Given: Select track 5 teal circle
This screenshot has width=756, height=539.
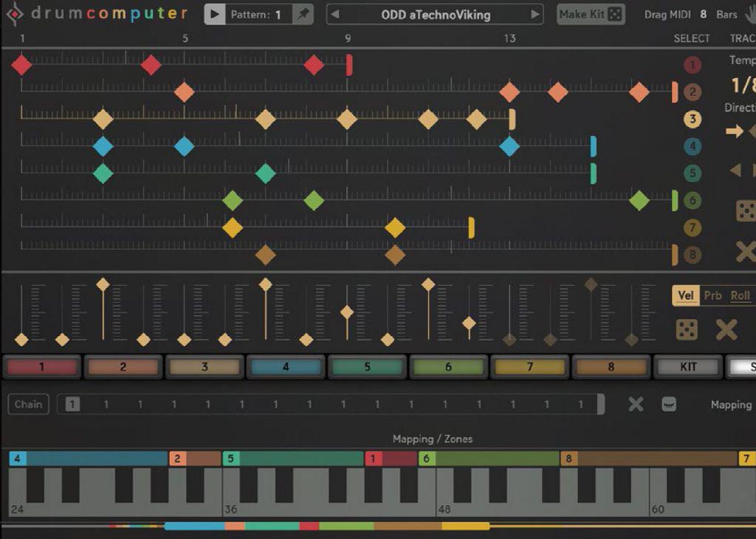Looking at the screenshot, I should (693, 173).
